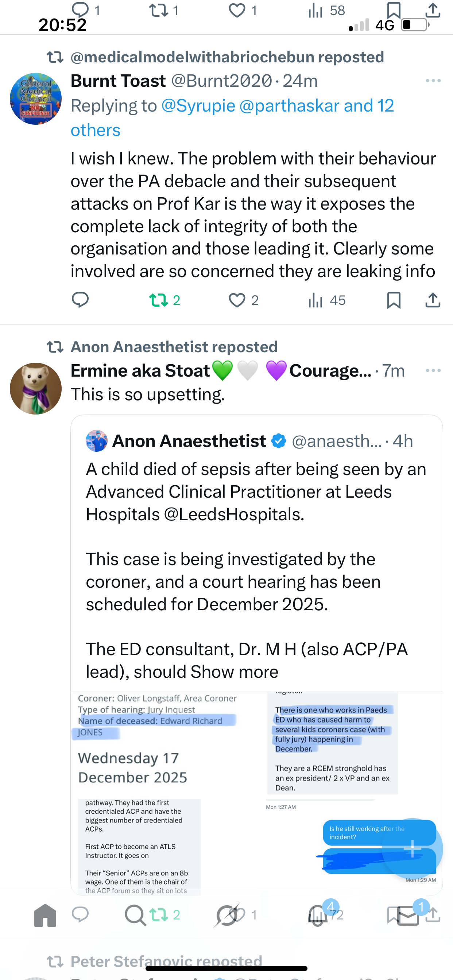The height and width of the screenshot is (980, 453).
Task: Reply to Burnt Toast's tweet
Action: [80, 300]
